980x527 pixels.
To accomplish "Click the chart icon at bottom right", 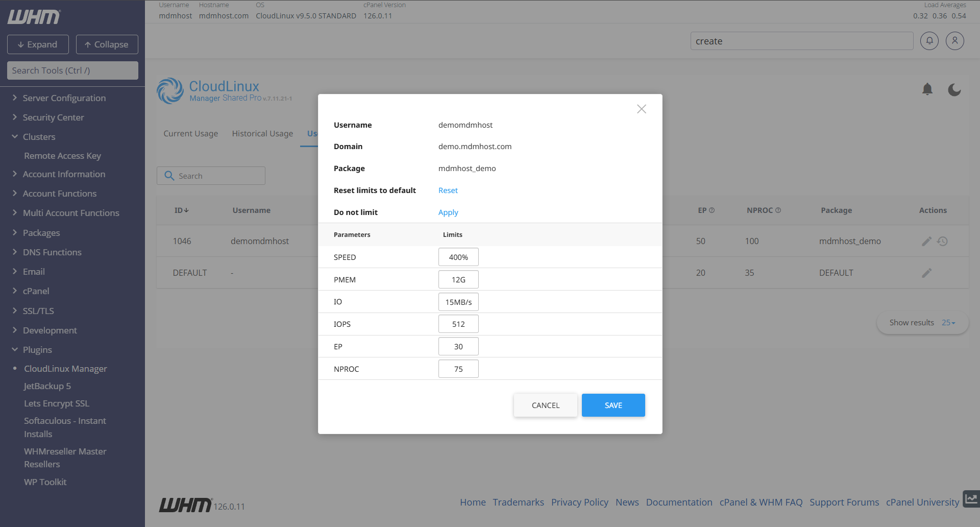I will pyautogui.click(x=971, y=498).
